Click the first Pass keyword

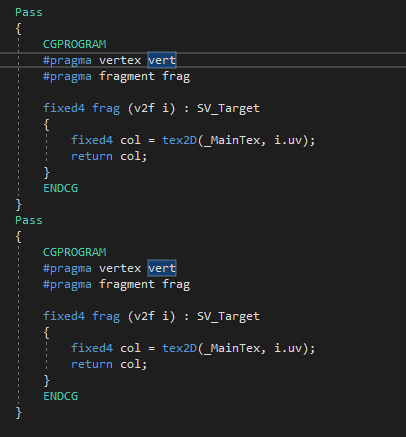(x=29, y=12)
